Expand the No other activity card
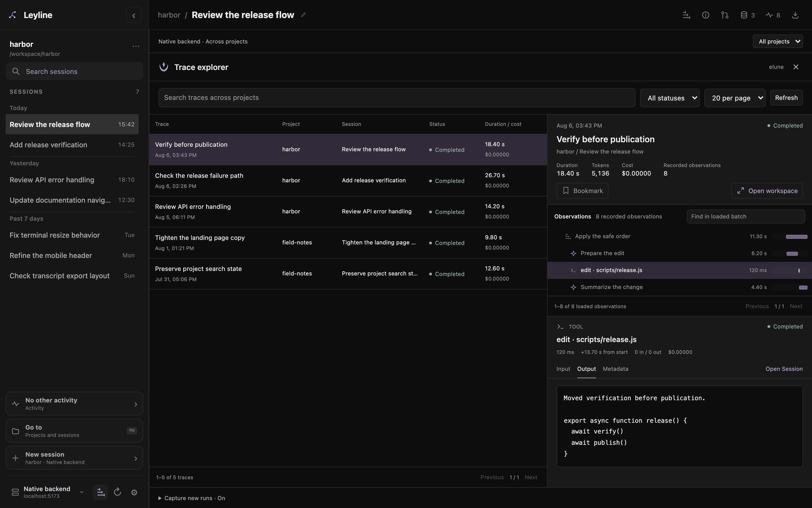Image resolution: width=812 pixels, height=508 pixels. [74, 404]
